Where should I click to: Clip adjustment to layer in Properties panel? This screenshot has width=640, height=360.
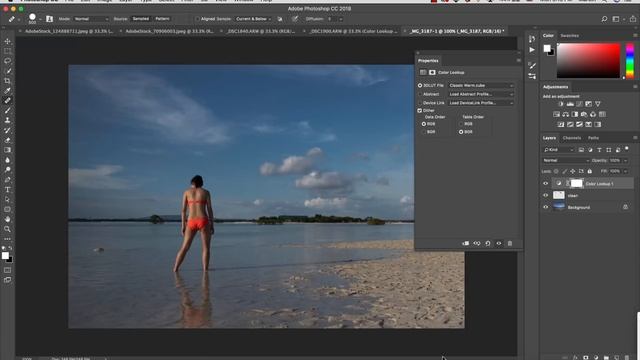pos(466,243)
